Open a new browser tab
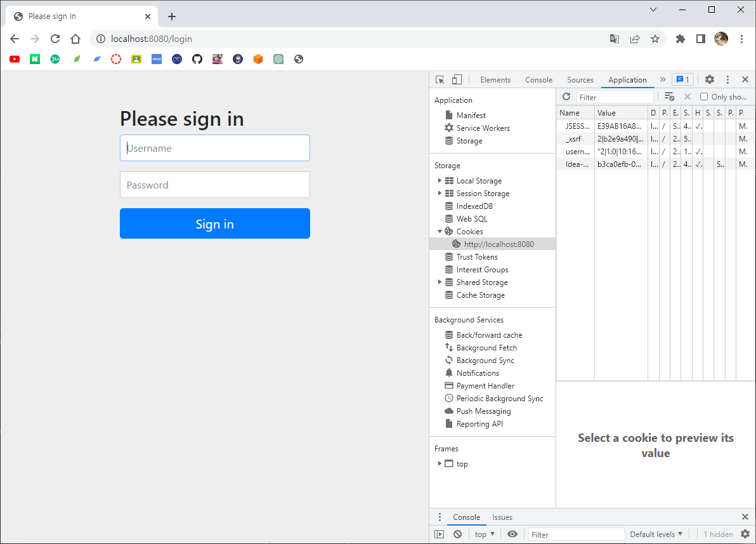Viewport: 756px width, 544px height. tap(172, 17)
